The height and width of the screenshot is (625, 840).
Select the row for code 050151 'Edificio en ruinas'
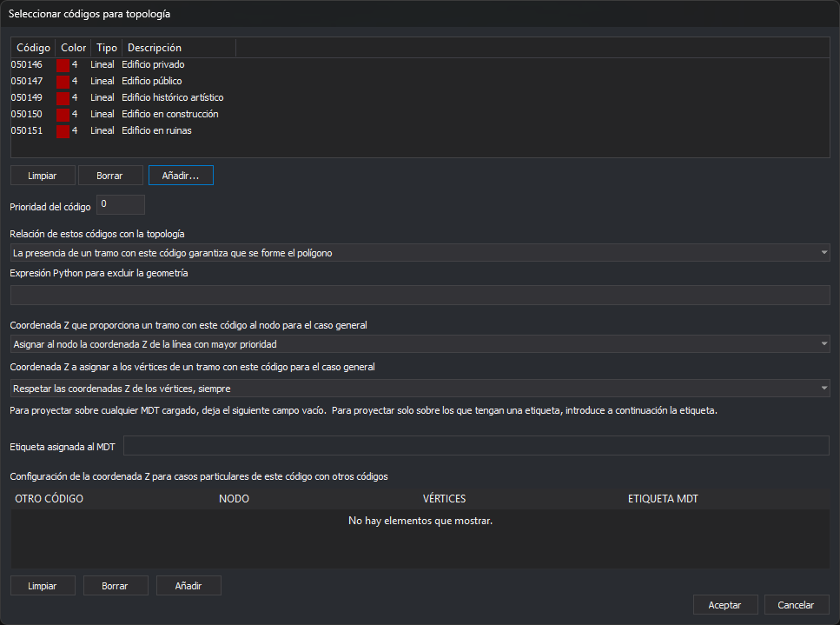click(x=420, y=130)
